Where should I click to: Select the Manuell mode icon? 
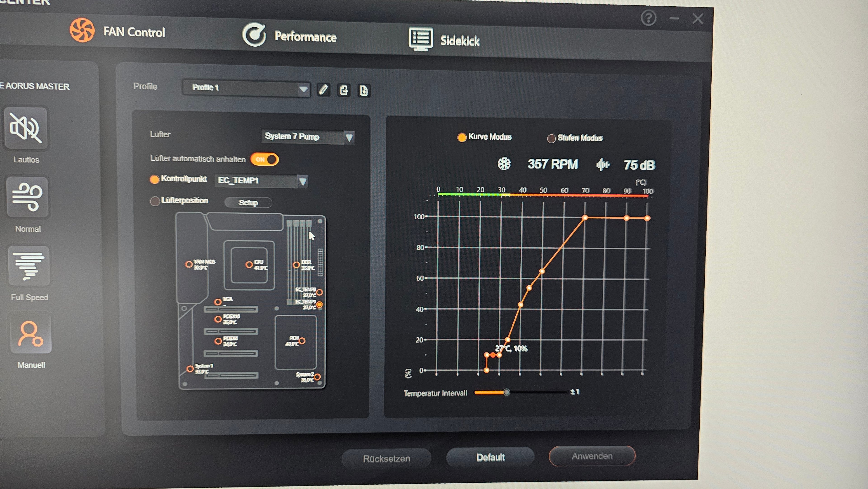(31, 334)
